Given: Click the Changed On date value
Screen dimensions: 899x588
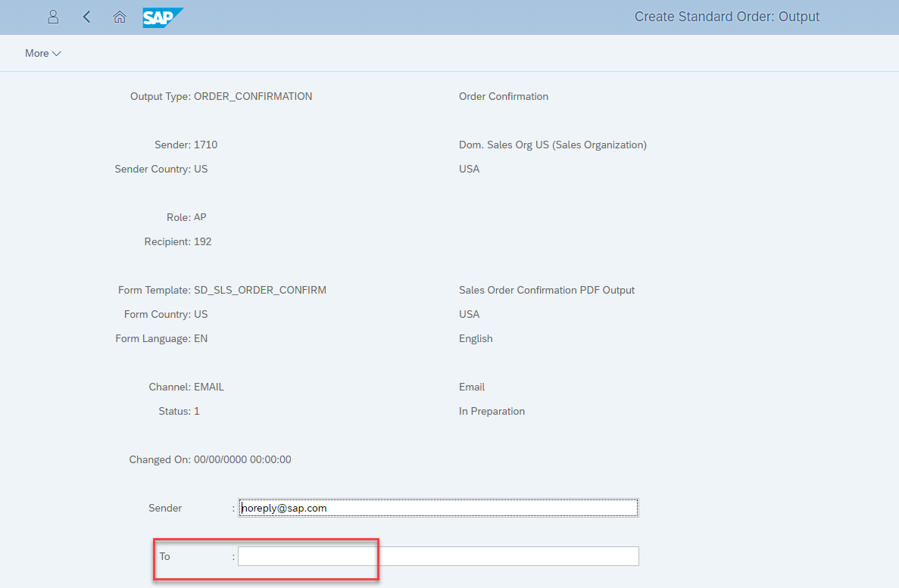Looking at the screenshot, I should point(242,459).
